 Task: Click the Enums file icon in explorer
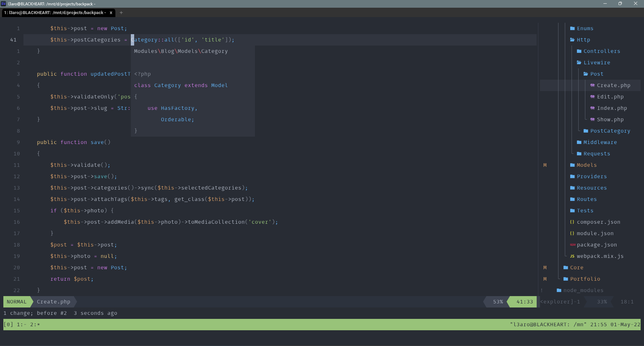pyautogui.click(x=572, y=28)
